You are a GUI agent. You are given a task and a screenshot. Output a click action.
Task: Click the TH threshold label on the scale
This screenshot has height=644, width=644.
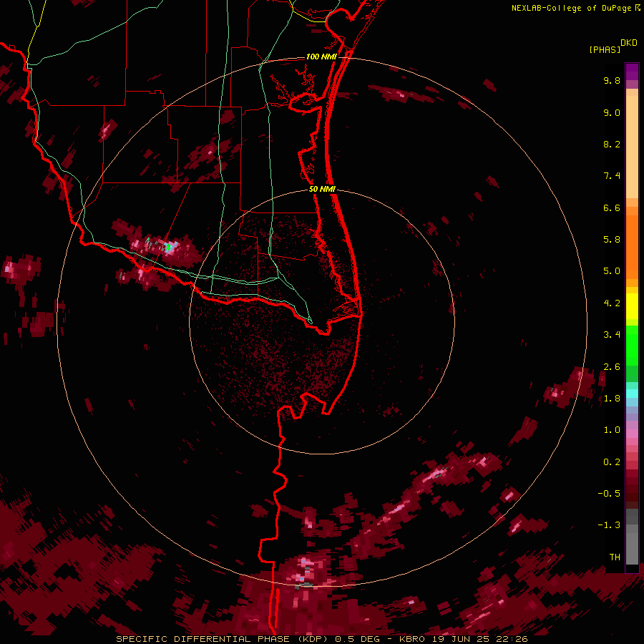tap(615, 557)
